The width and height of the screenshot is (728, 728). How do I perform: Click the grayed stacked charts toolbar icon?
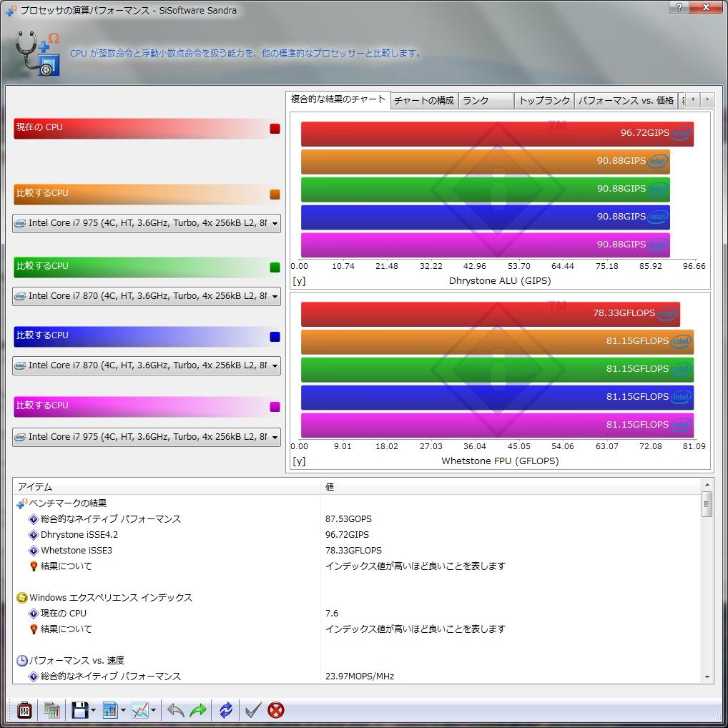point(52,710)
